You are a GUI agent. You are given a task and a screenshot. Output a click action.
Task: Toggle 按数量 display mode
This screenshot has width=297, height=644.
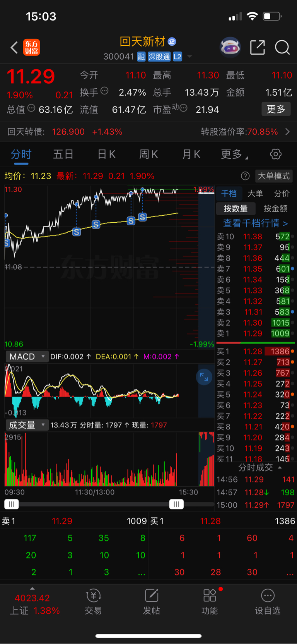(236, 208)
